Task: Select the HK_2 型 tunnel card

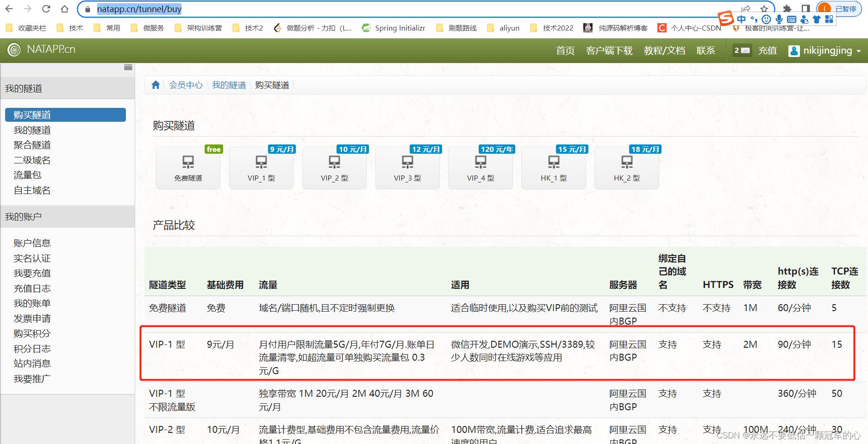Action: (x=627, y=168)
